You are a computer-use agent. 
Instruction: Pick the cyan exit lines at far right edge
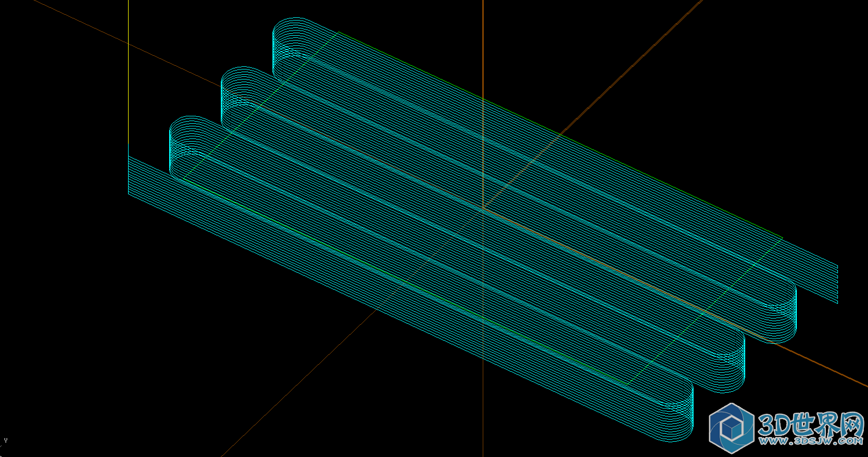pyautogui.click(x=825, y=282)
